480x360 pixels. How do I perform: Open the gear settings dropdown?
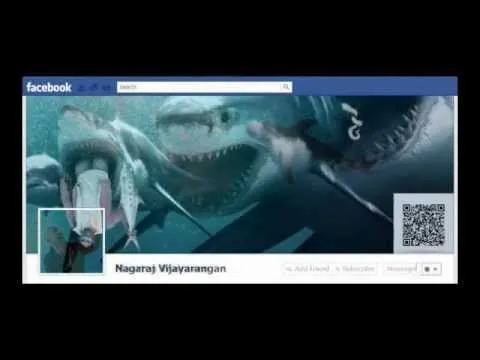point(431,269)
